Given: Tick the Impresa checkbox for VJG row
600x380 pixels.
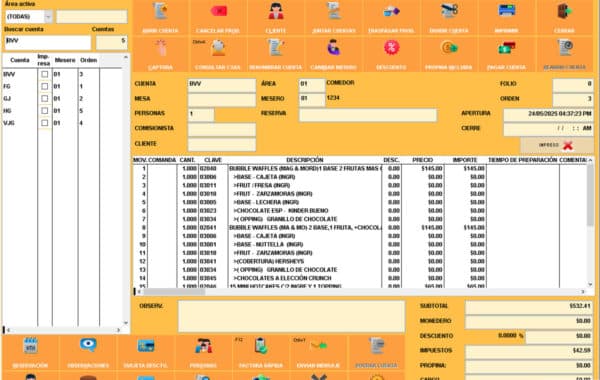Looking at the screenshot, I should tap(45, 123).
